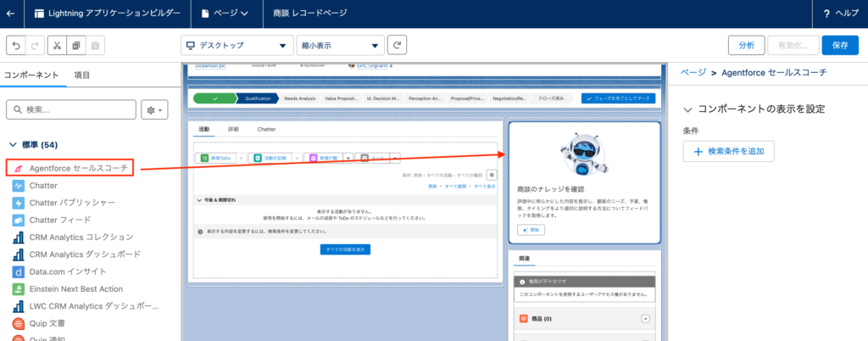The image size is (868, 341).
Task: Select Agentforce セールスコーチ component
Action: [x=78, y=168]
